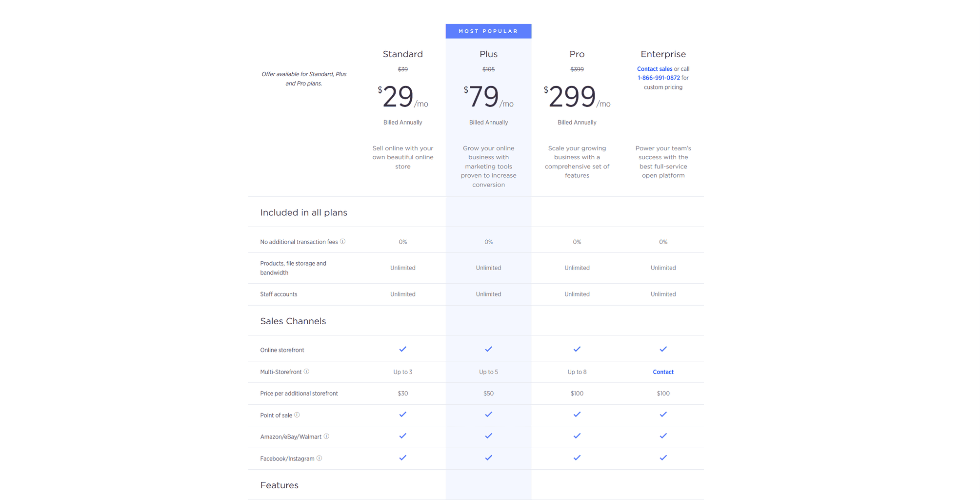980x500 pixels.
Task: Click Plus checkmark in Amazon/eBay/Walmart row
Action: (488, 436)
